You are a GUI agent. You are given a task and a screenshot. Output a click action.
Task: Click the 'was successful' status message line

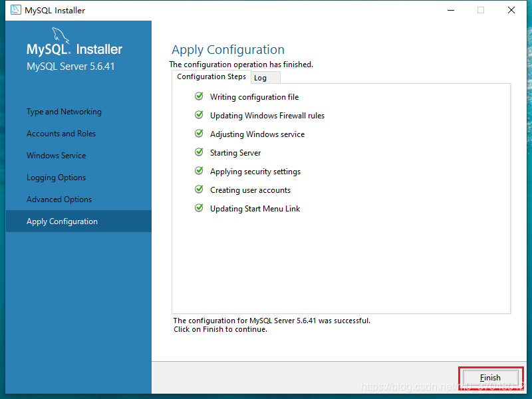click(x=272, y=321)
